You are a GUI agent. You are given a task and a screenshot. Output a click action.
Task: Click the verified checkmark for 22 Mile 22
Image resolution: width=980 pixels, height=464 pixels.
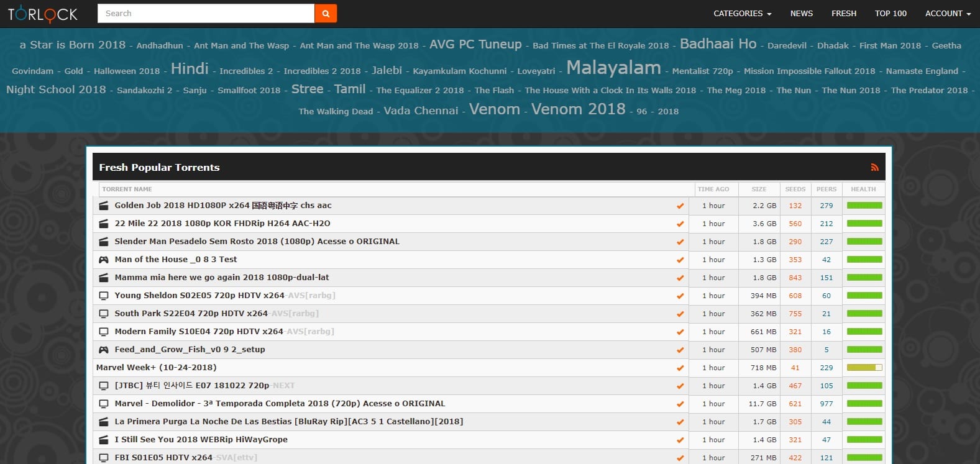(680, 224)
